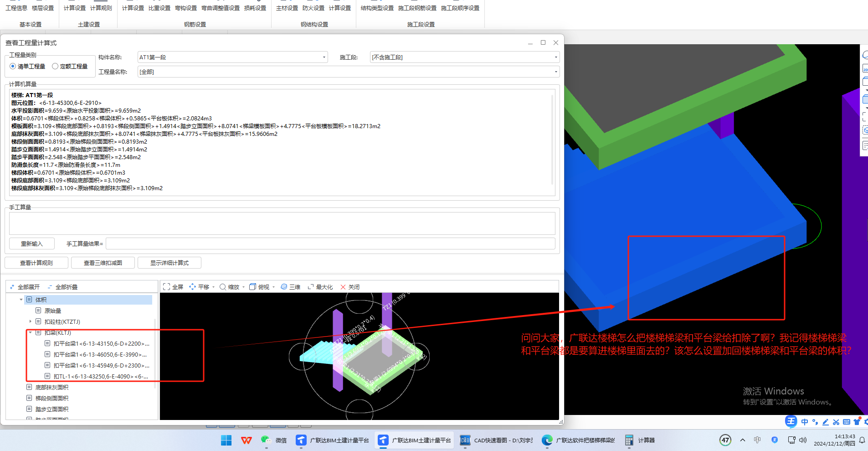Open the 平移 dropdown arrow
This screenshot has width=868, height=451.
(x=213, y=287)
